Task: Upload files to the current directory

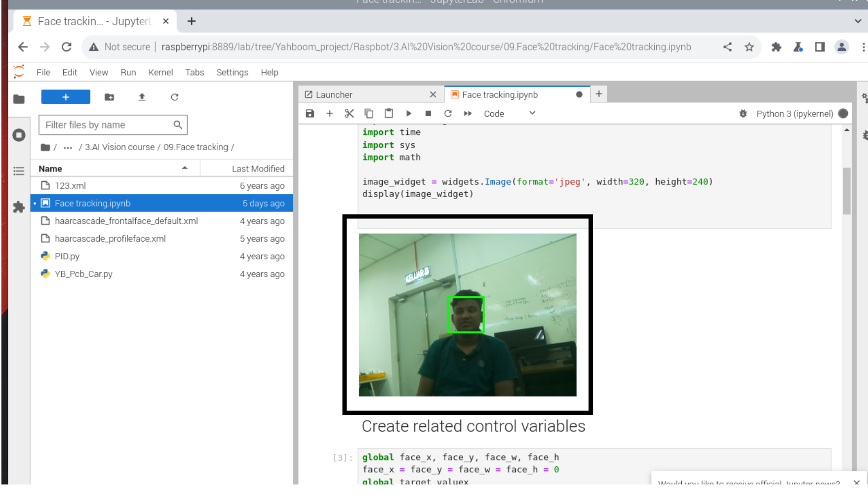Action: (x=142, y=97)
